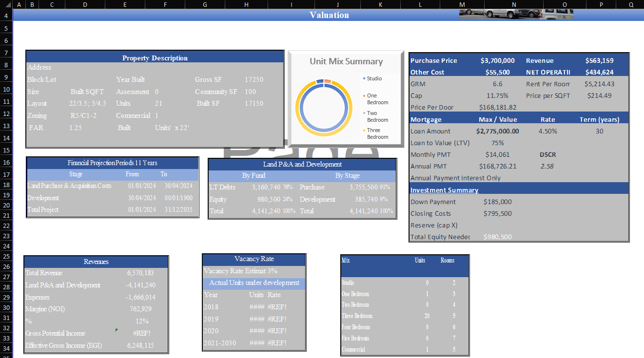Image resolution: width=644 pixels, height=358 pixels.
Task: Select the 2021-2030 row in Vacancy Rate table
Action: point(254,343)
